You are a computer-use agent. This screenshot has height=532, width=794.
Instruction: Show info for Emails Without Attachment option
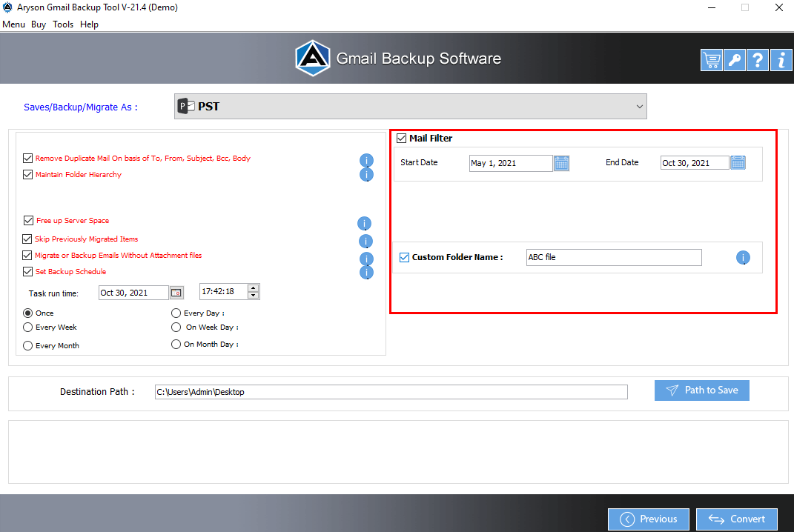[x=367, y=259]
